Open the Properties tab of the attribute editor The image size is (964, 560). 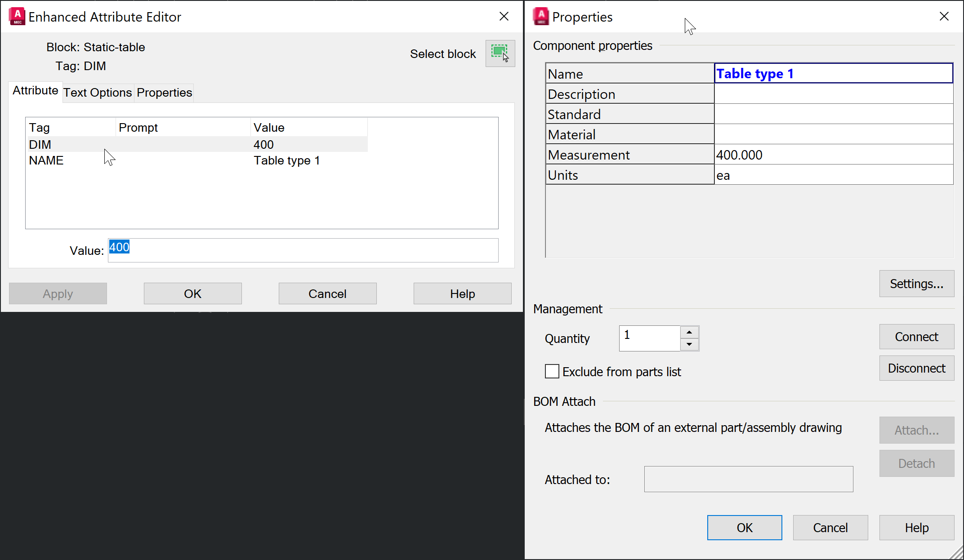(x=164, y=93)
